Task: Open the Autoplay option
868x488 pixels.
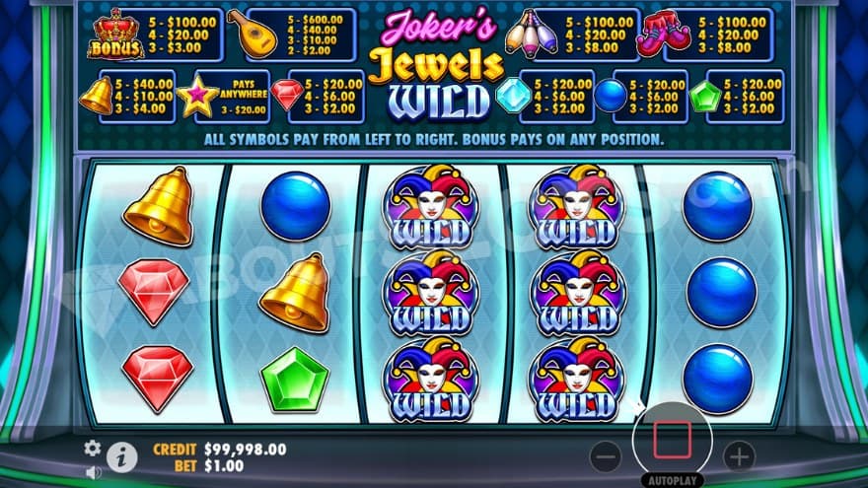Action: point(672,480)
